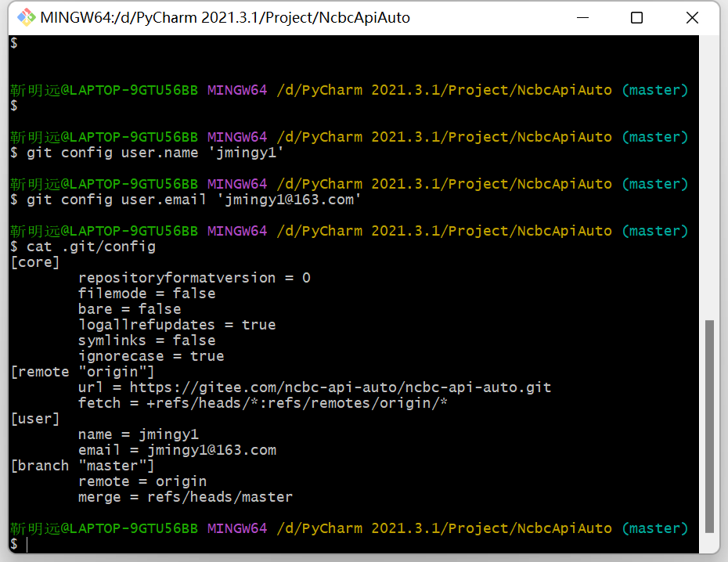Minimize the MINGW64 terminal window
Screen dimensions: 728x562
[582, 18]
